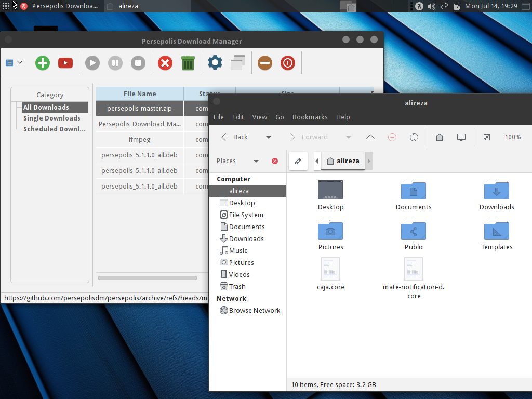
Task: Open Trash in Places sidebar
Action: [248, 286]
